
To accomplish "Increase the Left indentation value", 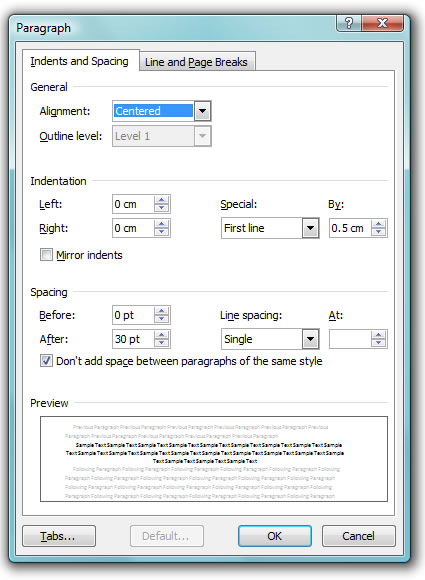I will (162, 200).
